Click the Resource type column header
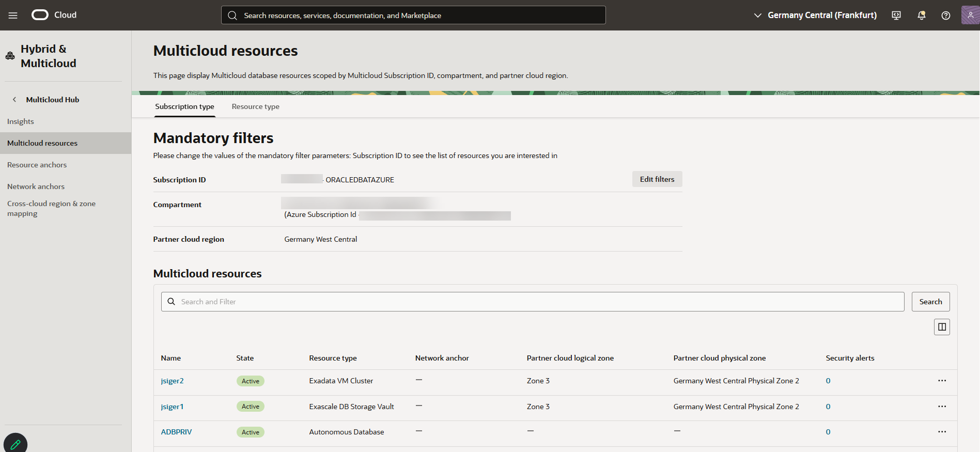This screenshot has height=452, width=980. 333,358
